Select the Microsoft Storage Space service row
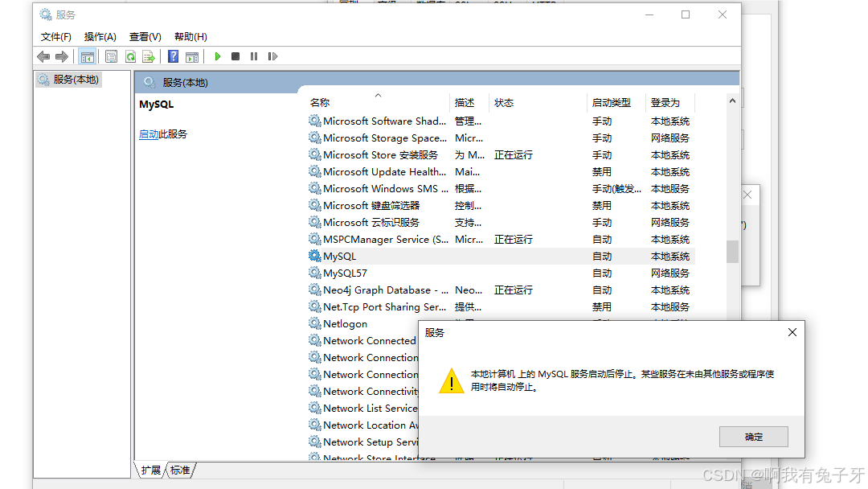Screen dimensions: 868x489 [501, 138]
